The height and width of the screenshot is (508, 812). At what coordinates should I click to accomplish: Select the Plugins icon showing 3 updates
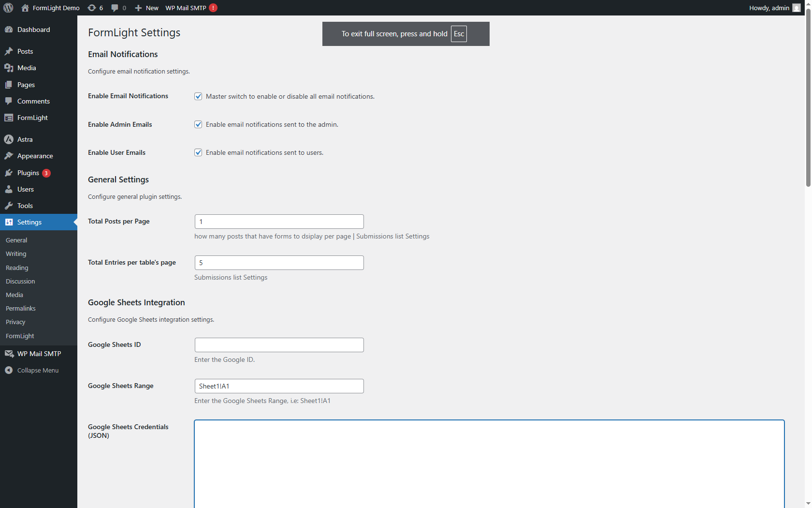point(9,173)
